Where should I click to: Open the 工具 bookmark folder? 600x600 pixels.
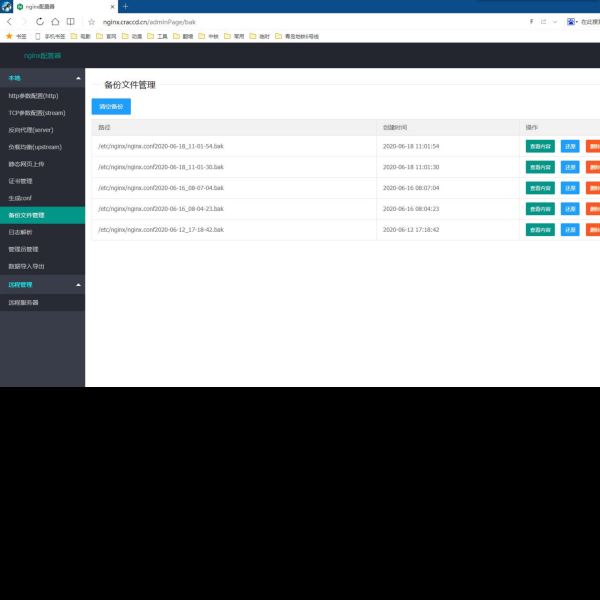[x=158, y=36]
